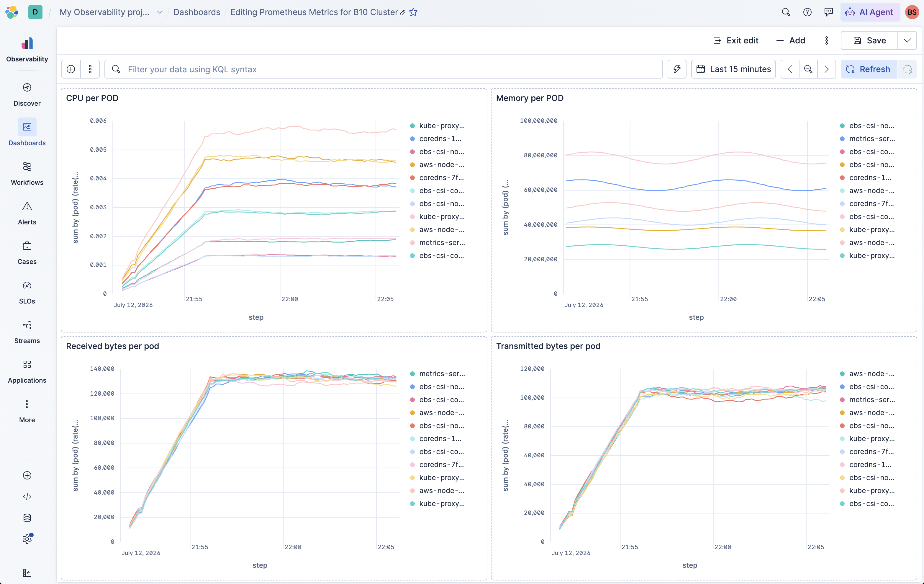Expand the project name chevron
The image size is (924, 584).
pos(160,12)
